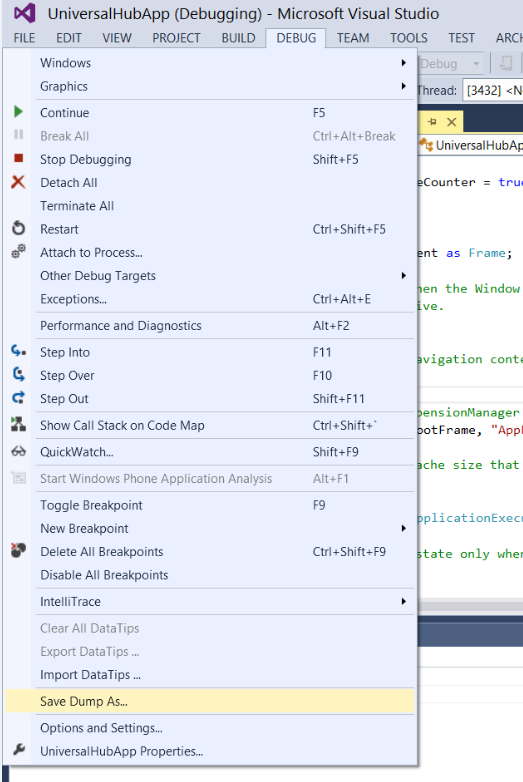Open the TOOLS menu

pos(409,38)
